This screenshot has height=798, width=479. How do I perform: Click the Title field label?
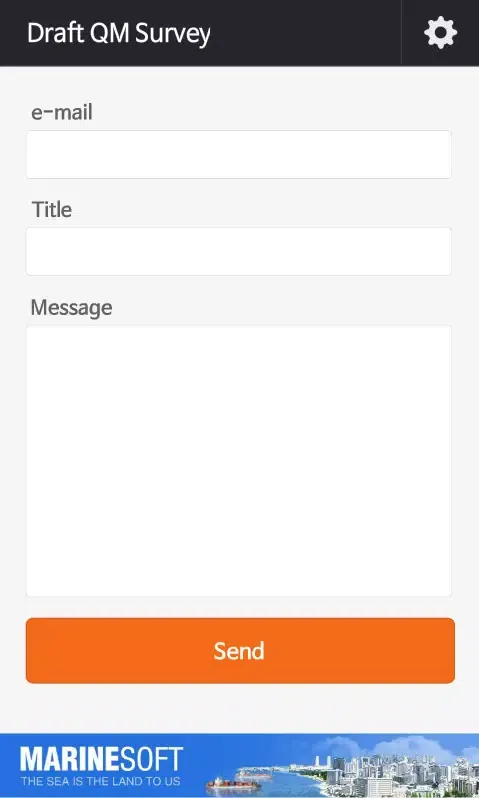[x=51, y=209]
